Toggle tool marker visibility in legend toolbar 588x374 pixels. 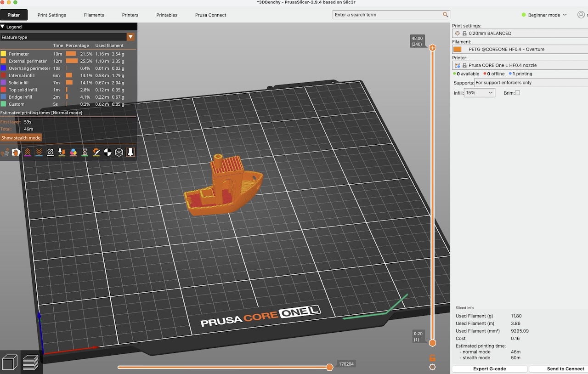pos(130,152)
